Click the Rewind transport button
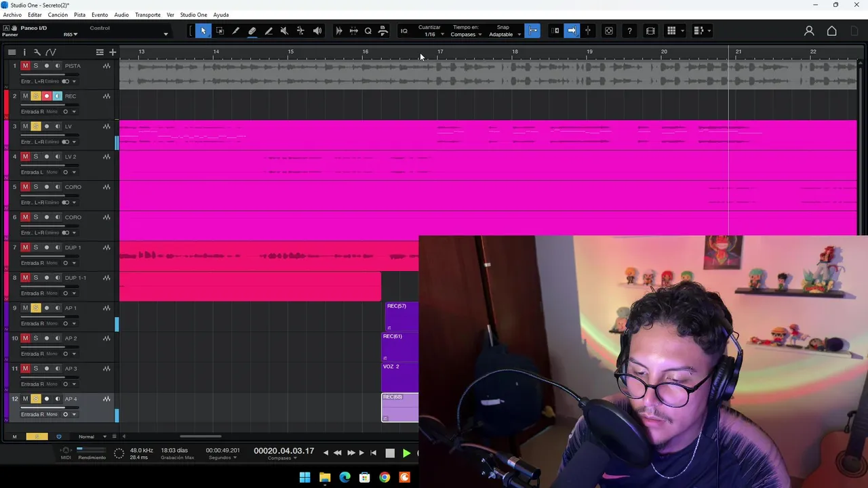This screenshot has width=868, height=488. coord(338,453)
